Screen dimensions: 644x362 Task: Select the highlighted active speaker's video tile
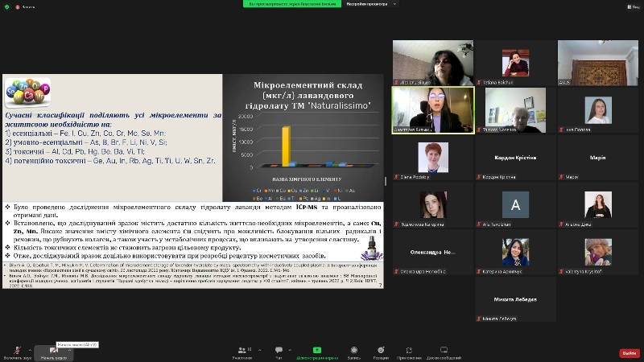433,110
